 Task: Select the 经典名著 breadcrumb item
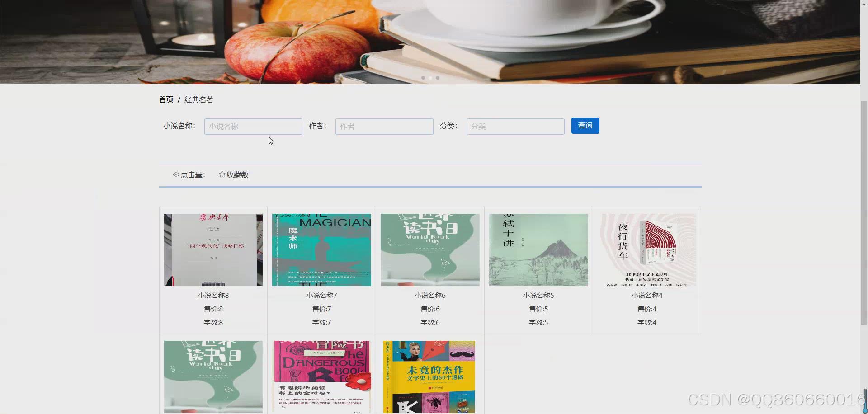198,99
